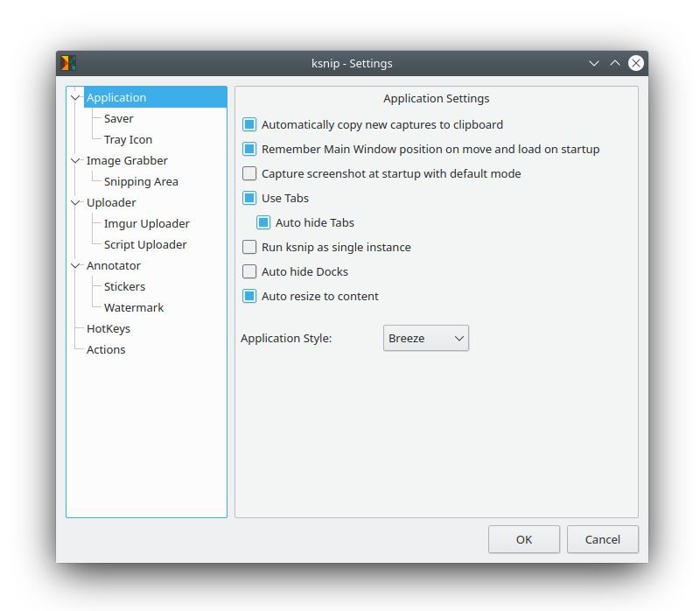Screen dimensions: 700x611
Task: Enable Capture screenshot at startup checkbox
Action: point(249,173)
